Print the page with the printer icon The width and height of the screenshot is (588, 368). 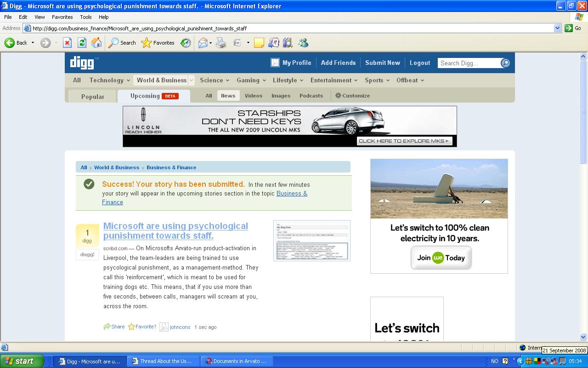pos(221,43)
